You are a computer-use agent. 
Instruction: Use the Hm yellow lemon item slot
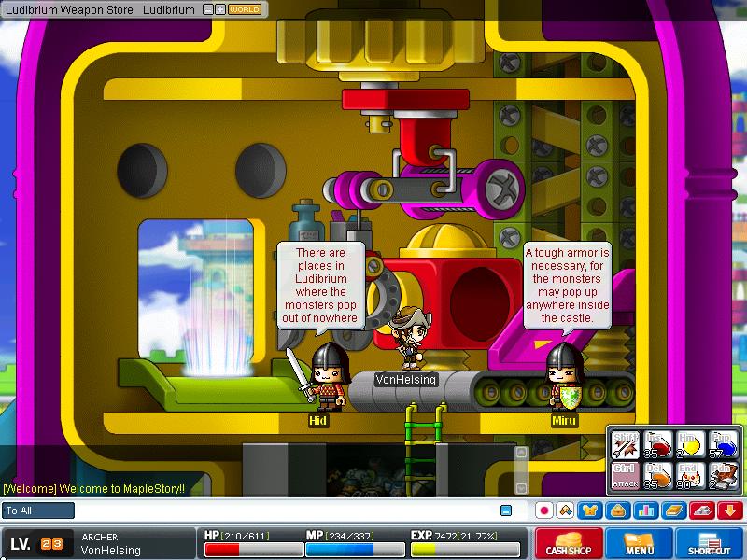coord(690,445)
